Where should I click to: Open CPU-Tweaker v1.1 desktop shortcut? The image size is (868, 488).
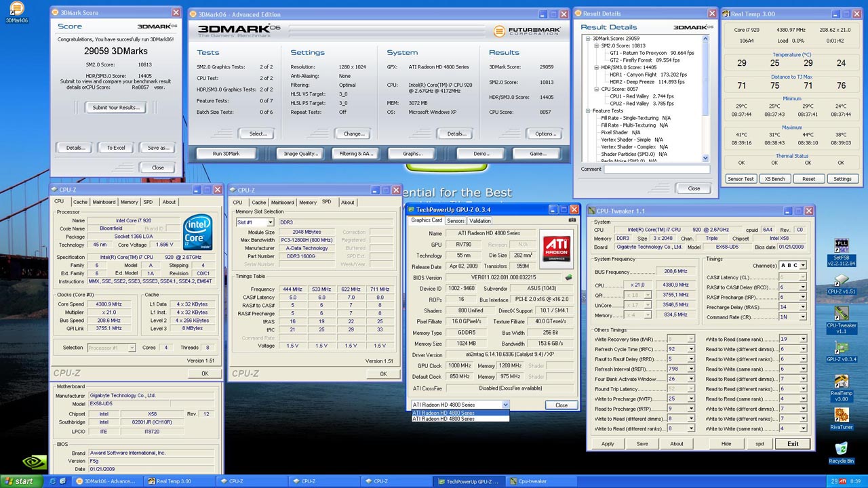[841, 319]
